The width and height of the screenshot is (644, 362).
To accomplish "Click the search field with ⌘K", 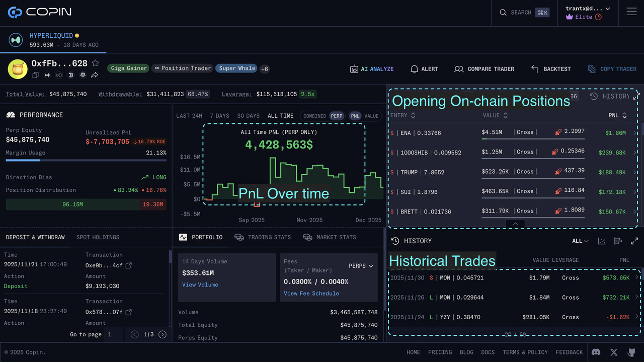I will pos(523,13).
